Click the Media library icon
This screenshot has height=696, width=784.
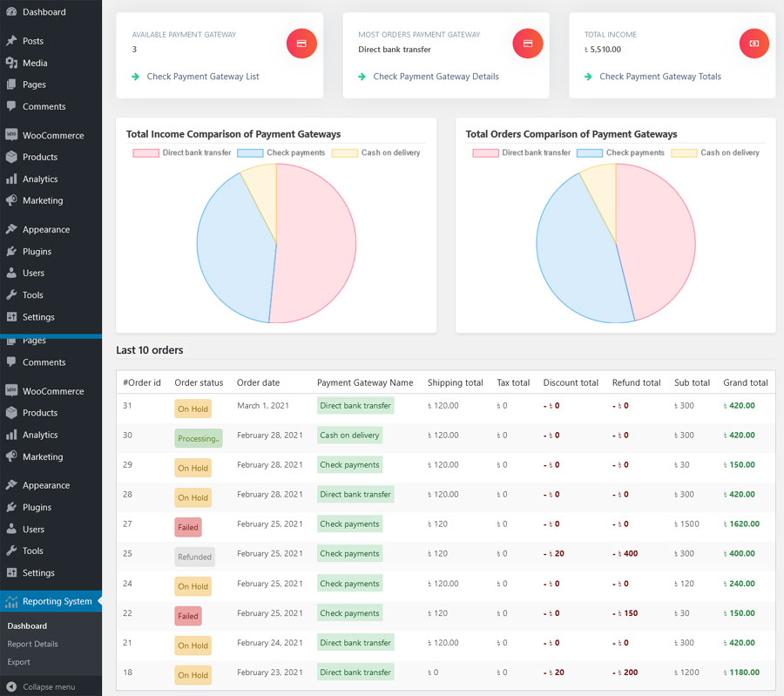click(11, 63)
